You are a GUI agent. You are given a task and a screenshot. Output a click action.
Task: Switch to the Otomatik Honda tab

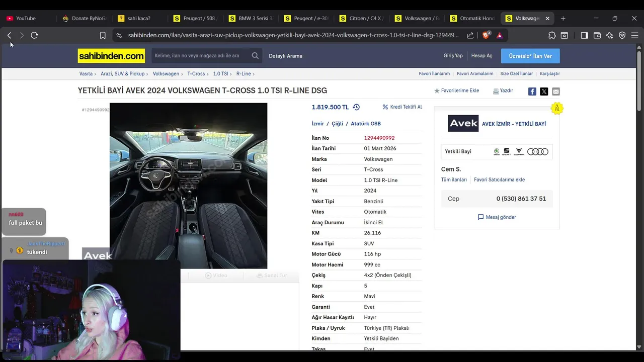point(471,19)
